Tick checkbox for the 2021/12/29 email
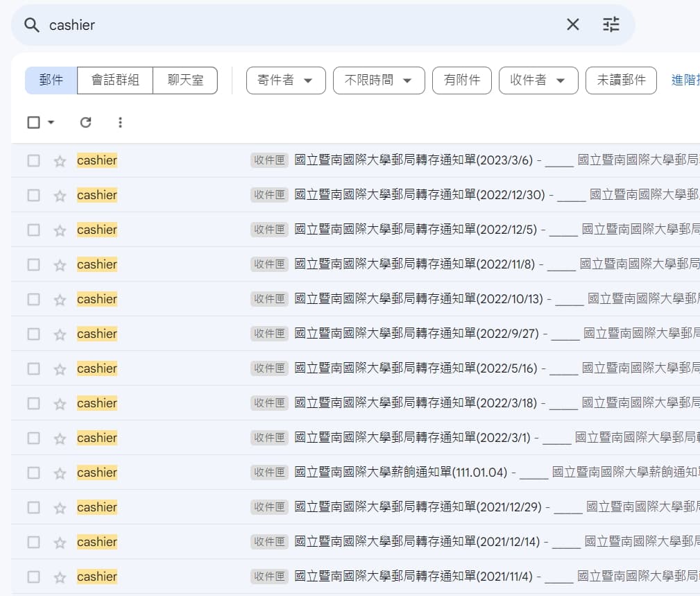The height and width of the screenshot is (596, 700). pyautogui.click(x=33, y=508)
